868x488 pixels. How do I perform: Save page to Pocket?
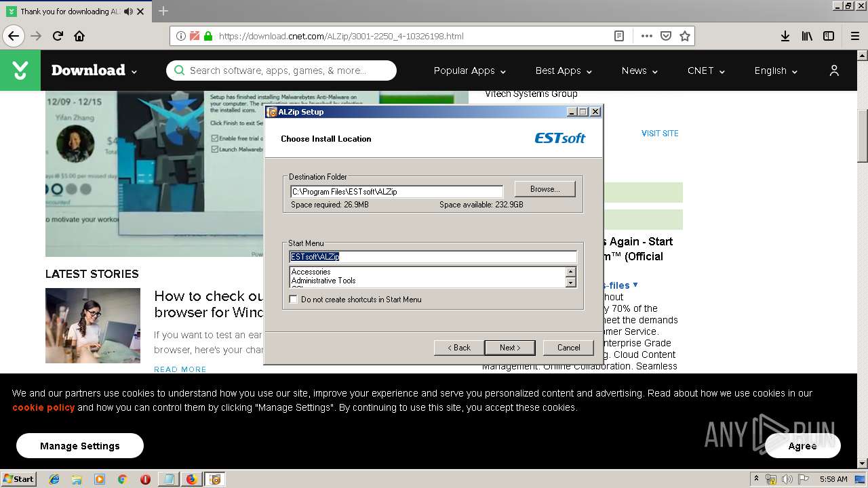tap(666, 36)
